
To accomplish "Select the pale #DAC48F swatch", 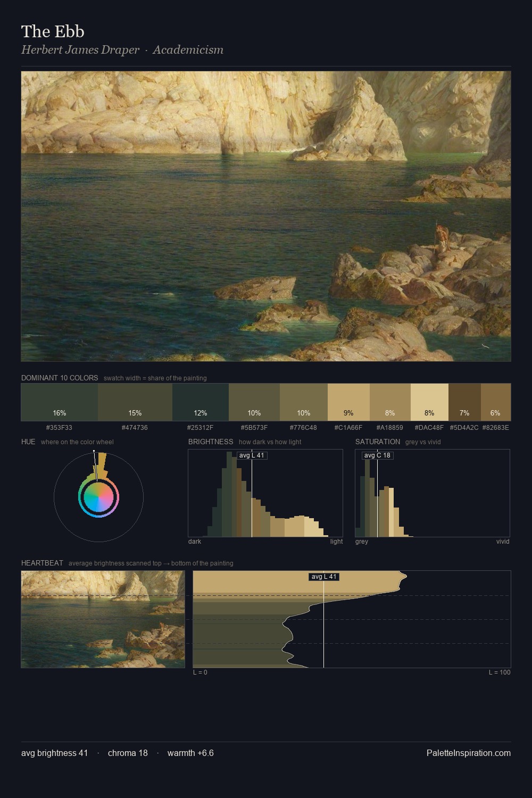I will (x=429, y=402).
